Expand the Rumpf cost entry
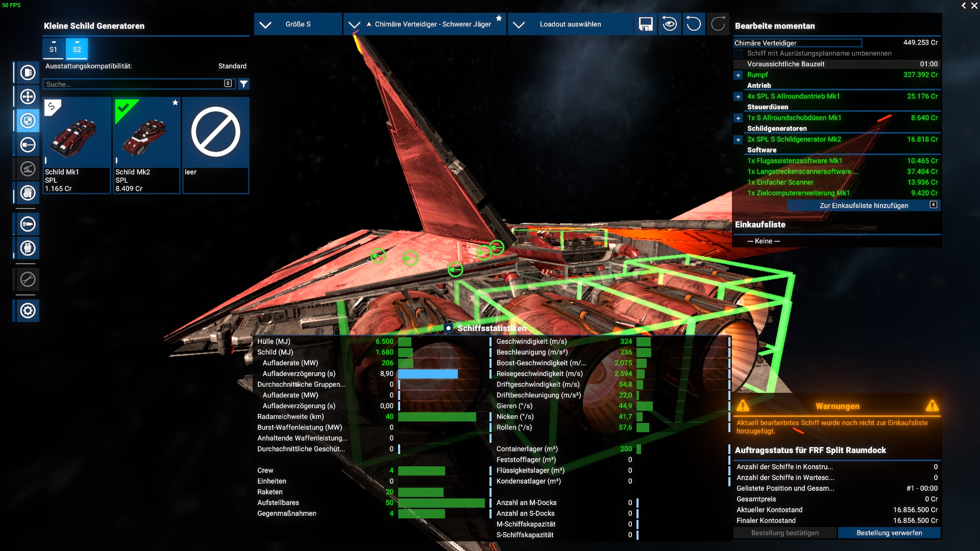The image size is (980, 551). pyautogui.click(x=738, y=75)
